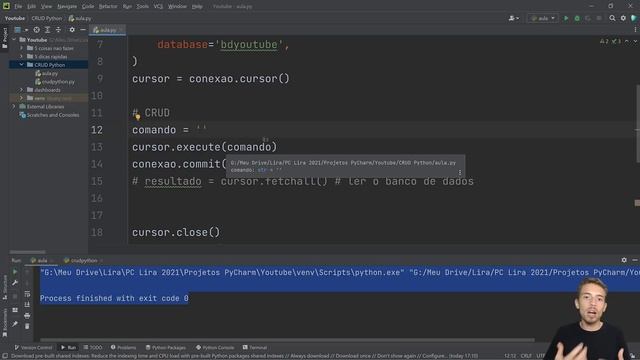Select crudpython.py file in project tree

pyautogui.click(x=55, y=82)
